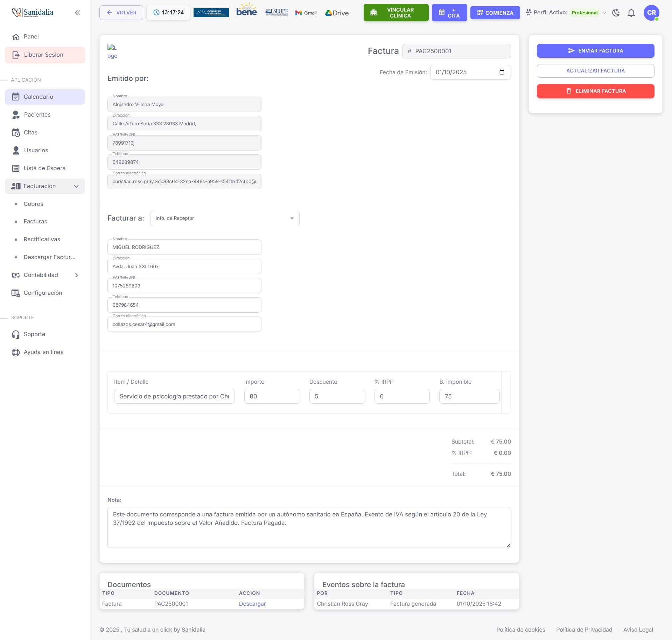Image resolution: width=672 pixels, height=640 pixels.
Task: Click the Congreso Internacional banner
Action: (211, 13)
